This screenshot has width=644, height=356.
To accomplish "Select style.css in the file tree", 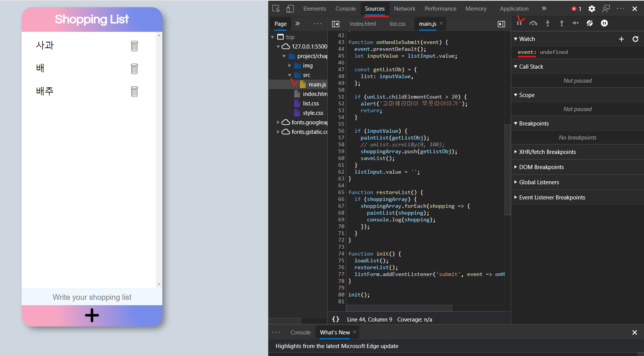I will click(313, 113).
